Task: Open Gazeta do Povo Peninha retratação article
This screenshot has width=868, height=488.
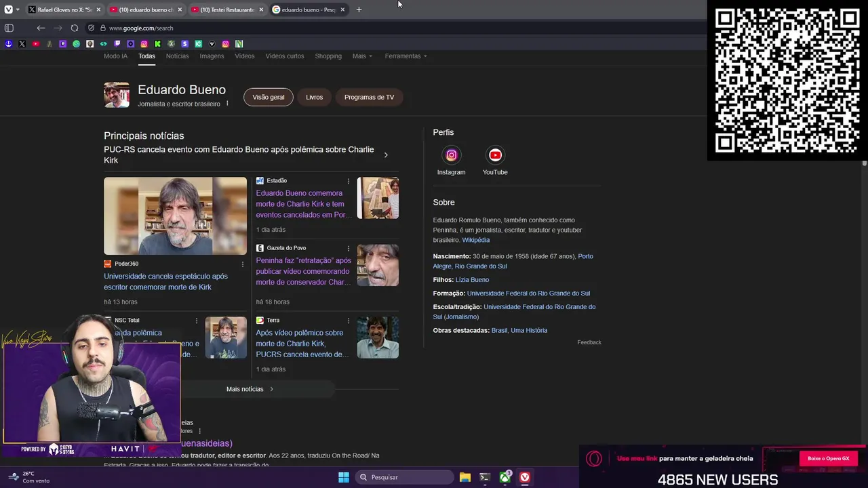Action: (303, 271)
